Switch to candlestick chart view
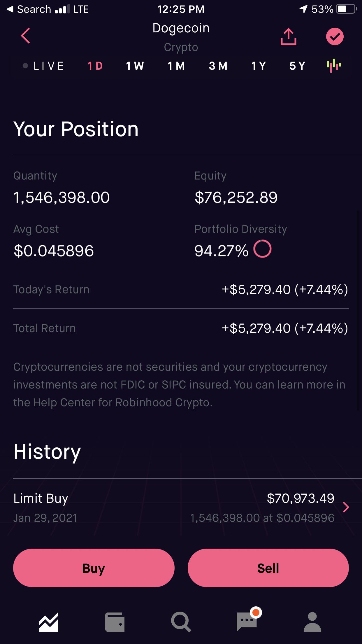362x644 pixels. point(334,66)
